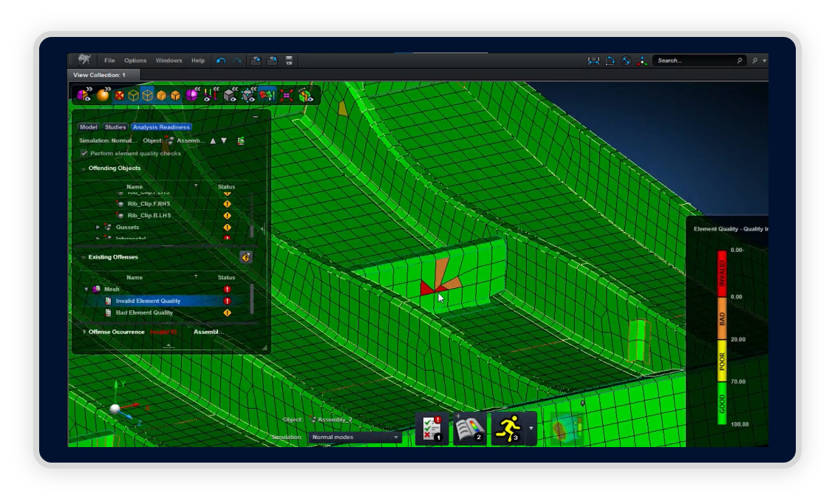Expand the Offense Occurrence section
This screenshot has width=835, height=504.
[x=84, y=332]
